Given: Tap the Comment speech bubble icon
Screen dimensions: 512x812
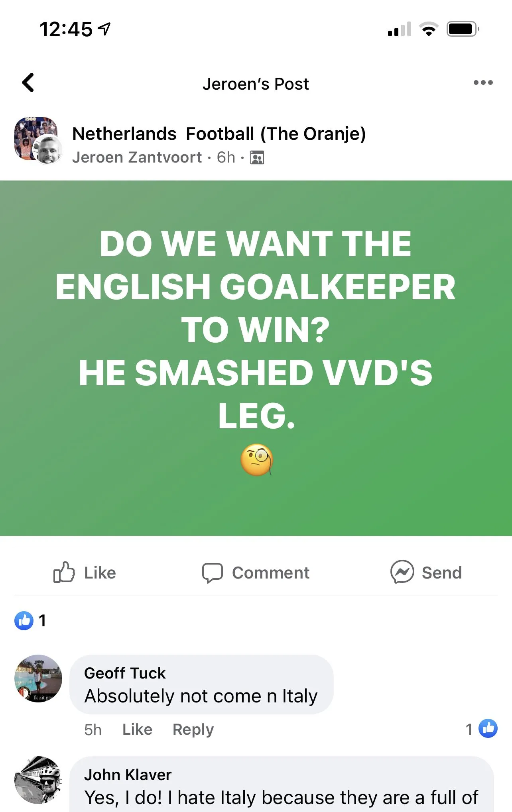Looking at the screenshot, I should (x=212, y=573).
